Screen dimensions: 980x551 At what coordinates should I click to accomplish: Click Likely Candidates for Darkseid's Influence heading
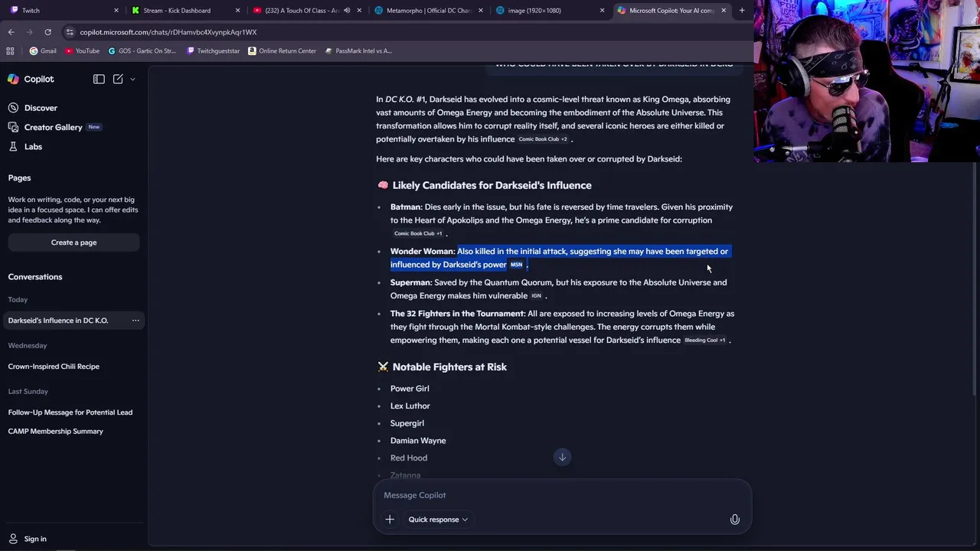492,185
